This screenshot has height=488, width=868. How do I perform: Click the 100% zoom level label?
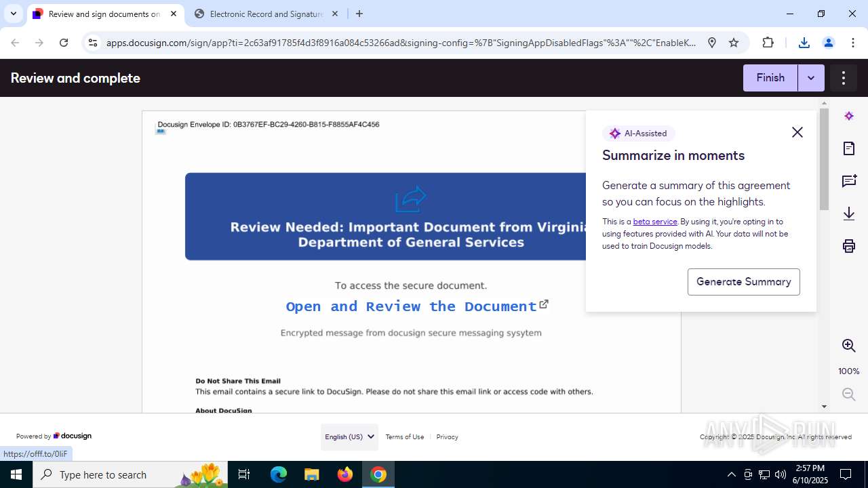click(x=849, y=371)
